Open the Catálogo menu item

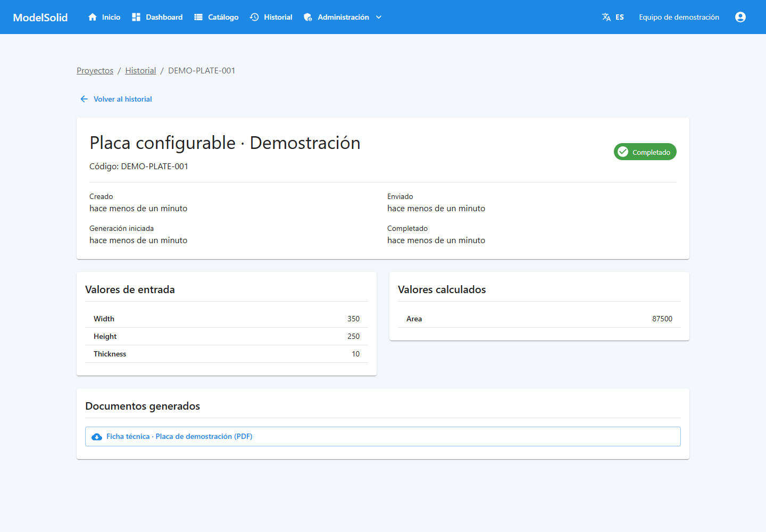(217, 17)
